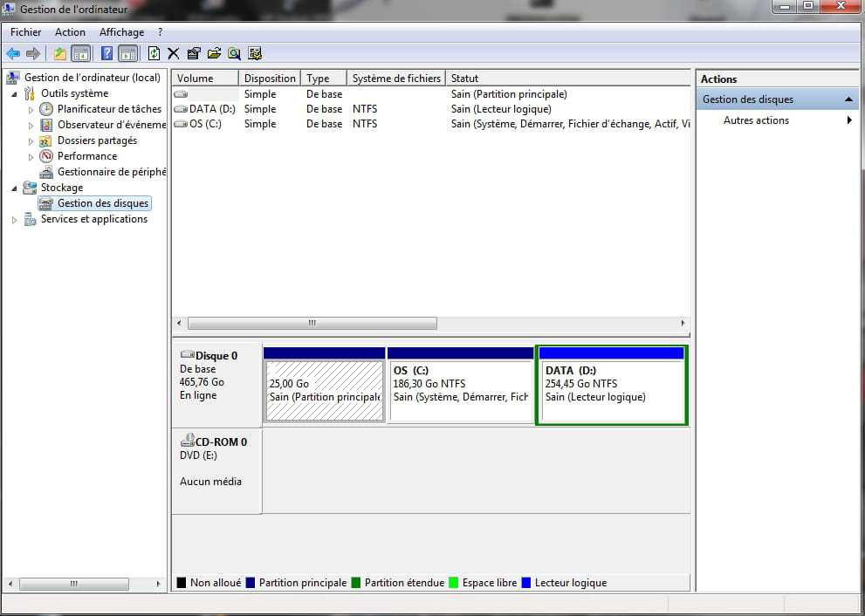
Task: Click the black X Delete icon
Action: pyautogui.click(x=174, y=53)
